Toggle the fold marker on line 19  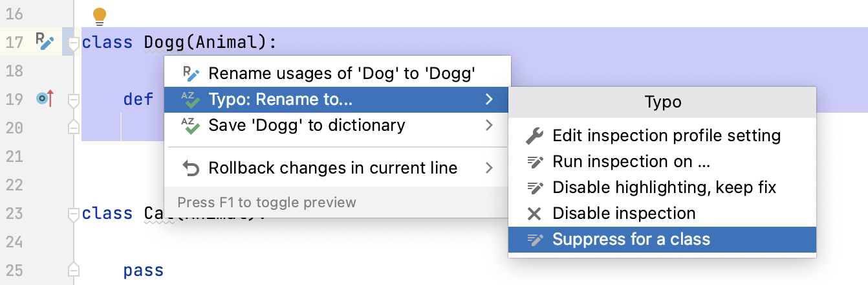click(x=74, y=100)
